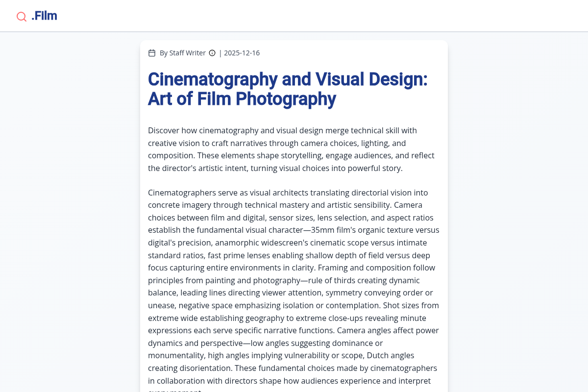Screen dimensions: 588x392
Task: Click the intro paragraph starting with Discover
Action: (x=292, y=149)
